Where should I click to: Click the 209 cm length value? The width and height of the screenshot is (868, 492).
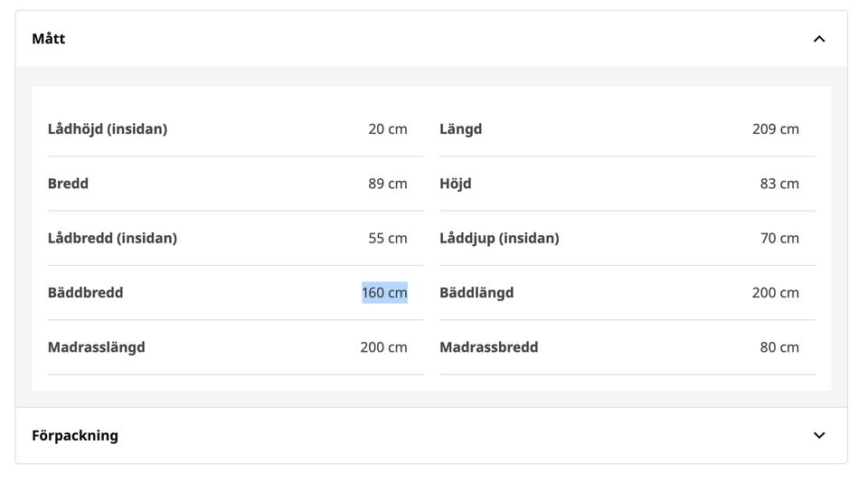[775, 129]
